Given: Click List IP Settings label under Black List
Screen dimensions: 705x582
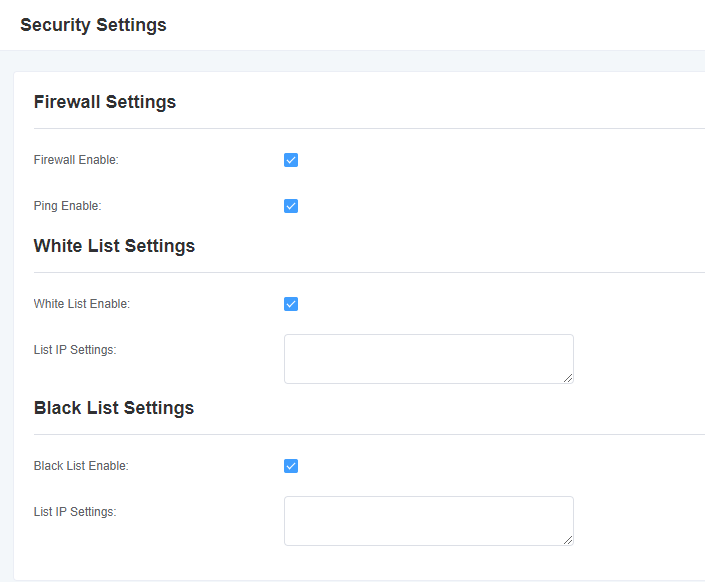Looking at the screenshot, I should pos(75,512).
